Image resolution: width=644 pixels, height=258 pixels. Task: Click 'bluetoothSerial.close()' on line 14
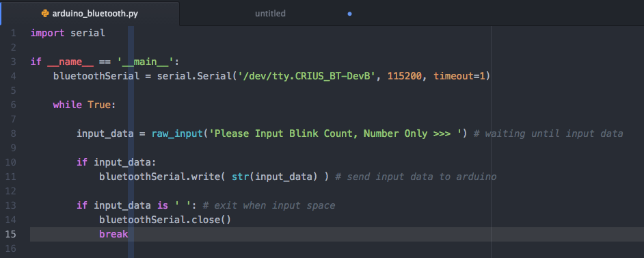(x=165, y=220)
